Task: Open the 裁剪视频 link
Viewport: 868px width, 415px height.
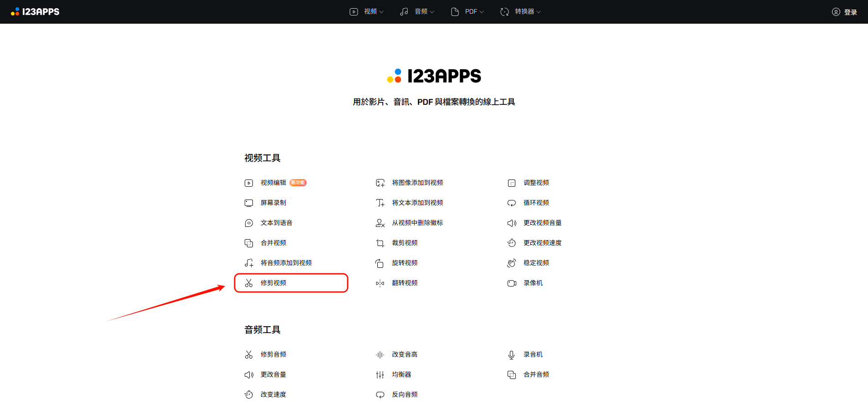Action: [x=405, y=243]
